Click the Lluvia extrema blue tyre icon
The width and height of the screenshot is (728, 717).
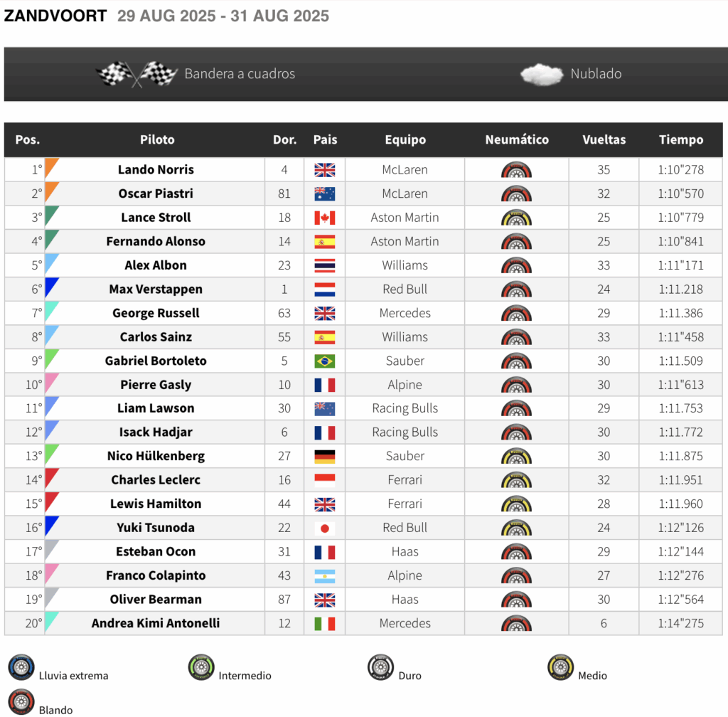21,667
